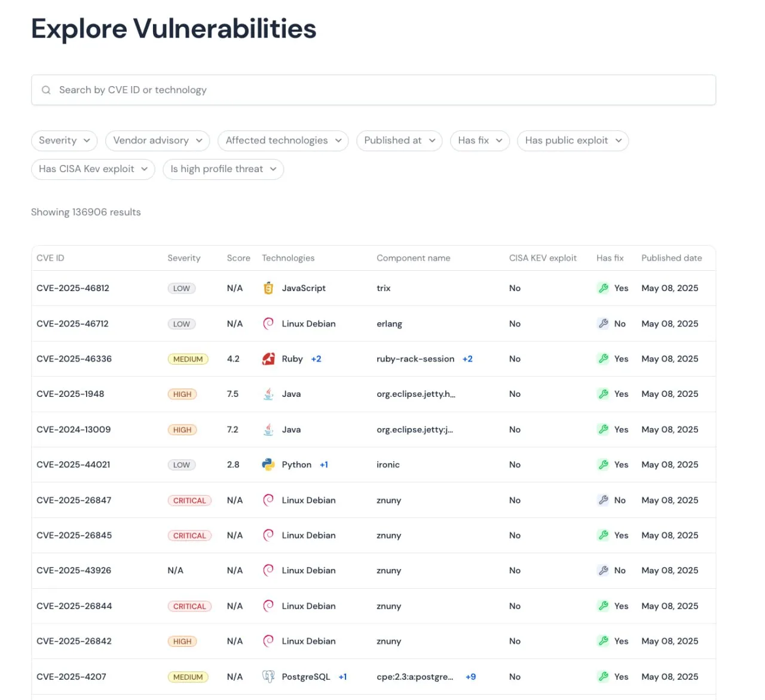
Task: Click the Python icon in the CVE-2025-44021 row
Action: click(268, 464)
